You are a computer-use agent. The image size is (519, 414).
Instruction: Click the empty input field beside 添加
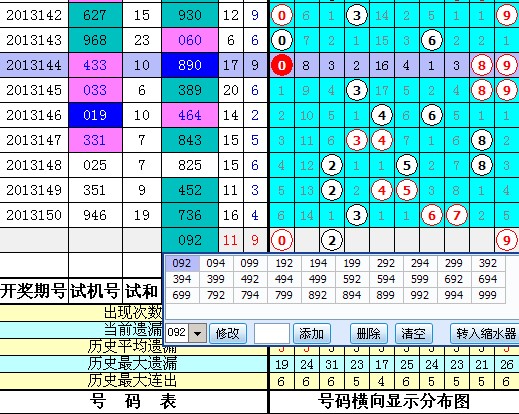point(272,333)
